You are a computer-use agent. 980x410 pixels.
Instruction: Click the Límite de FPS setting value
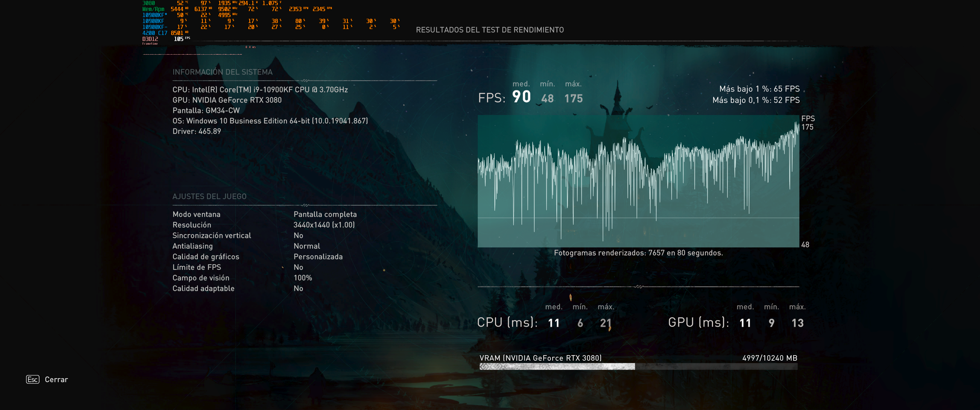click(x=298, y=267)
